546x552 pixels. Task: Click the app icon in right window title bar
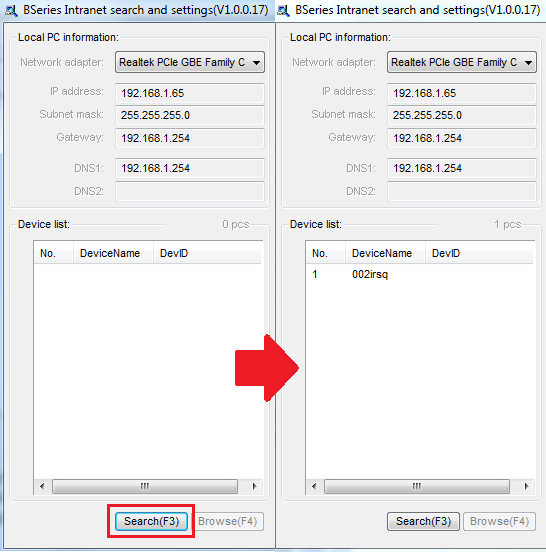(283, 11)
